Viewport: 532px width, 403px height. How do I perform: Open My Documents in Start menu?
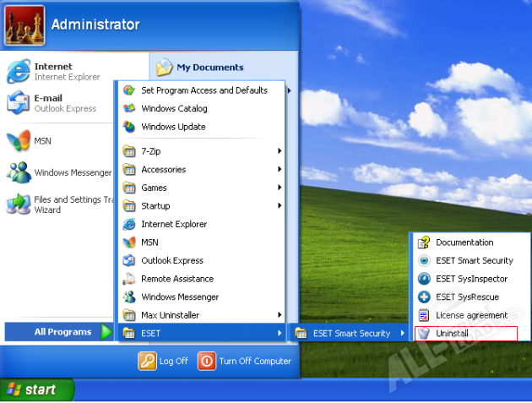209,68
